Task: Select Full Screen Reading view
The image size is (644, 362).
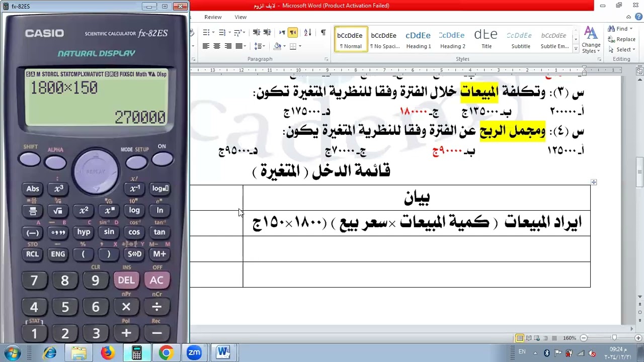Action: (529, 338)
